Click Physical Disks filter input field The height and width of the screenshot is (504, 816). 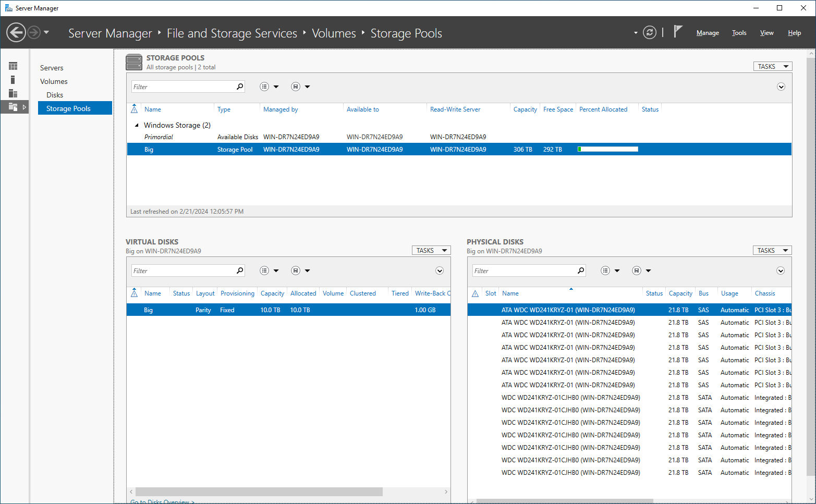point(523,271)
